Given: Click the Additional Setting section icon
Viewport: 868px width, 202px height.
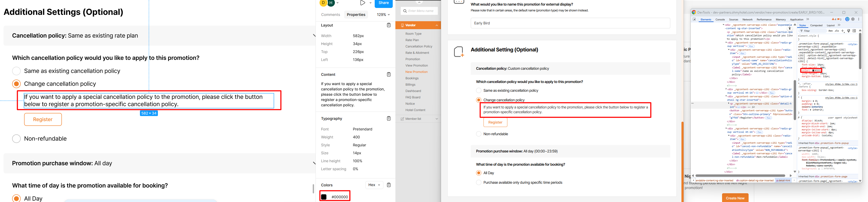Looking at the screenshot, I should [x=459, y=51].
